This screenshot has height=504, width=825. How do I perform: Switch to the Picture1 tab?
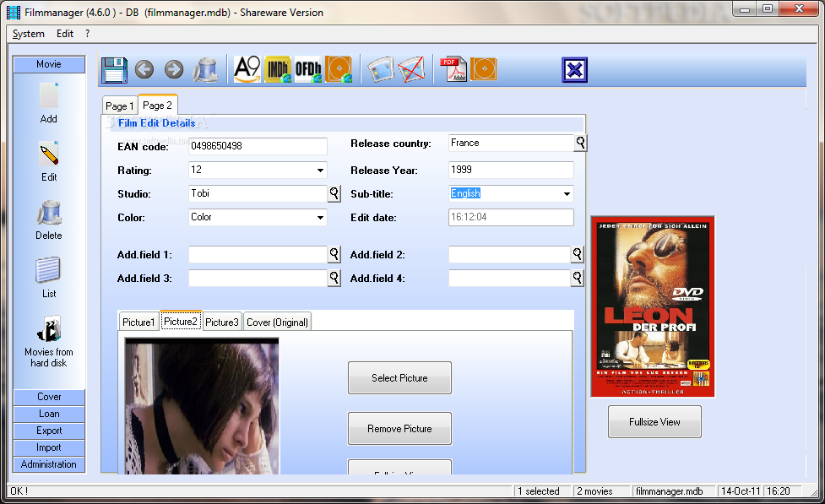[x=138, y=322]
